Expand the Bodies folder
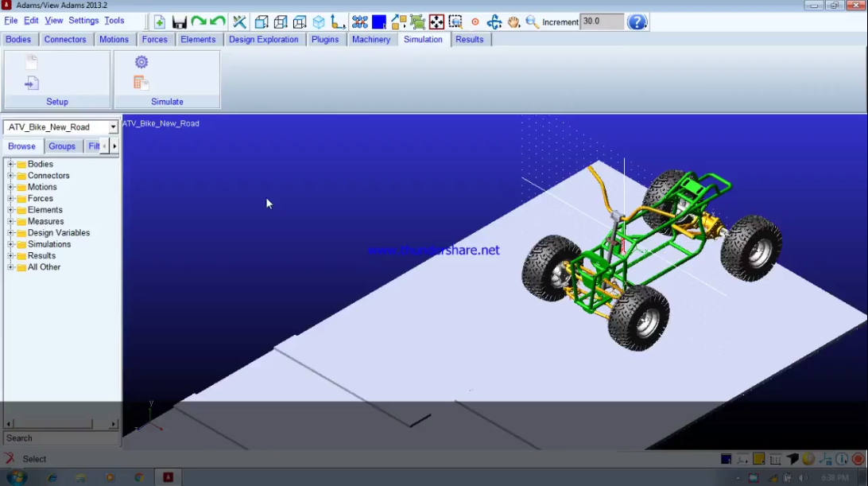 click(x=10, y=164)
